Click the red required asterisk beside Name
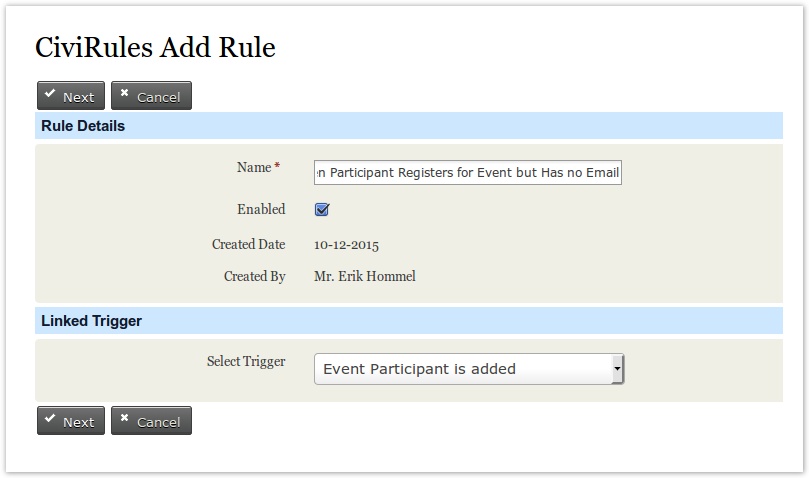 [277, 167]
